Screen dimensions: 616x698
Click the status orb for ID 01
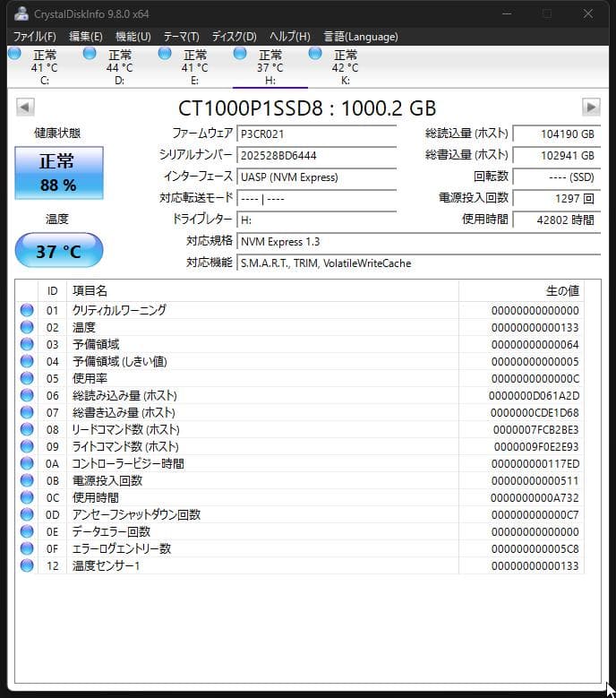tap(27, 310)
